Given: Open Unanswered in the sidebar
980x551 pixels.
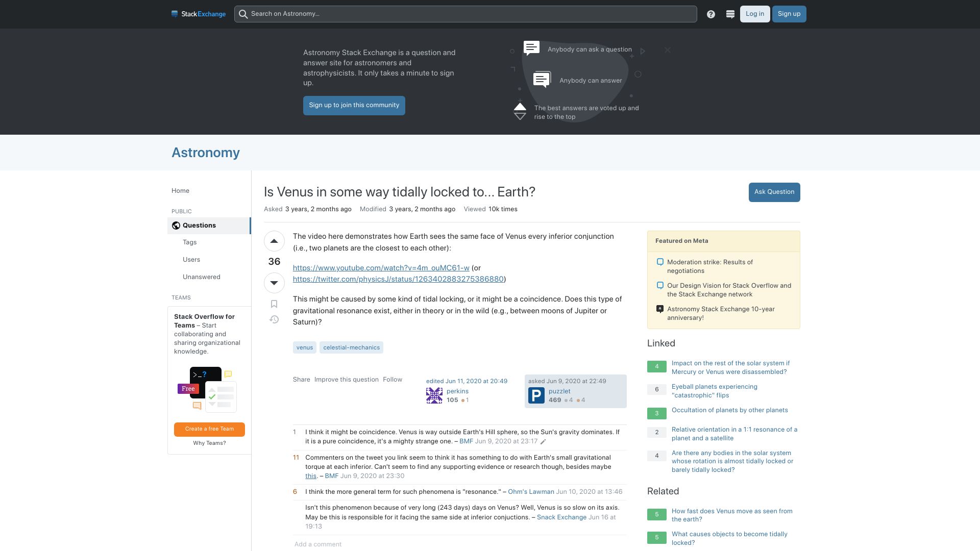Looking at the screenshot, I should pos(202,277).
